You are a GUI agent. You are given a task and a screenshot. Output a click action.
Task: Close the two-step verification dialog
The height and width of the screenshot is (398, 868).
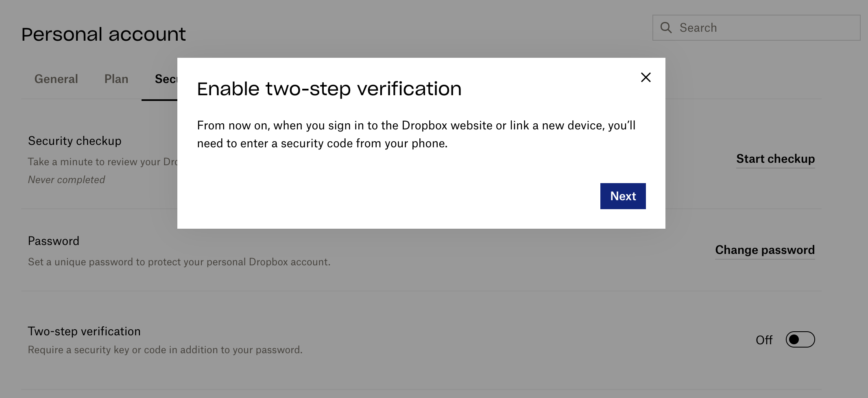pyautogui.click(x=646, y=77)
